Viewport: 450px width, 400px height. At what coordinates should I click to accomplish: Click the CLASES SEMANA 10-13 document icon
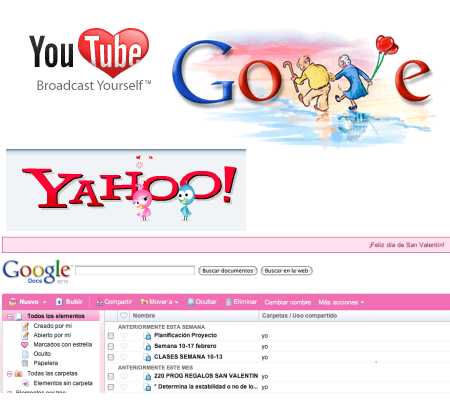(147, 357)
